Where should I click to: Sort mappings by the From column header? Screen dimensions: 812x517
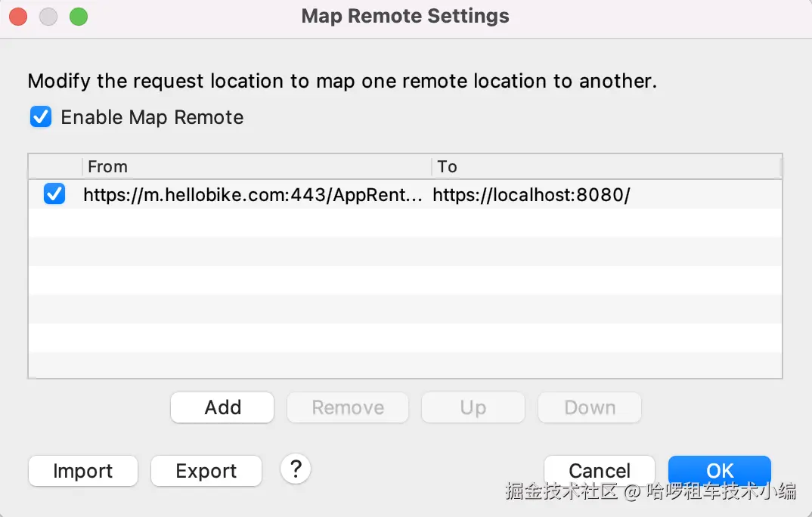256,166
